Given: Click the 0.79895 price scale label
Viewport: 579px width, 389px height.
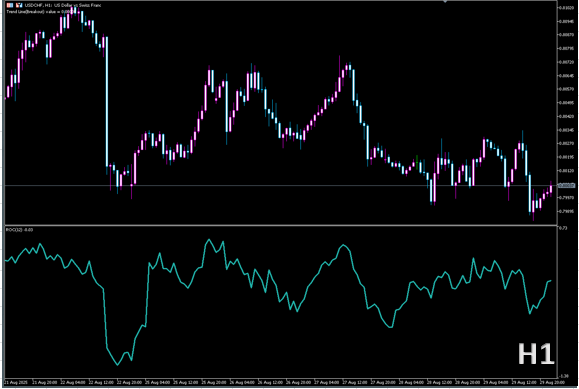Looking at the screenshot, I should click(x=567, y=211).
